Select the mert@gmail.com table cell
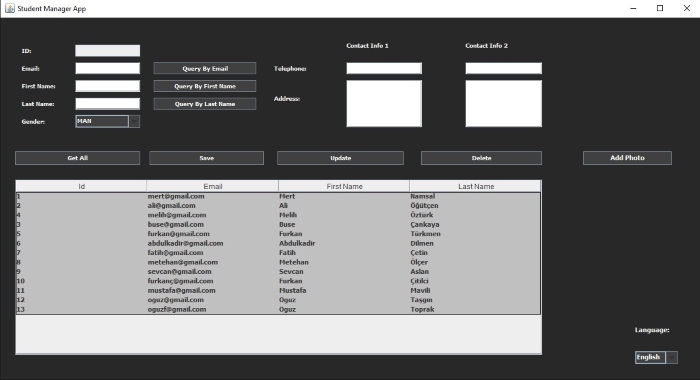 click(212, 196)
